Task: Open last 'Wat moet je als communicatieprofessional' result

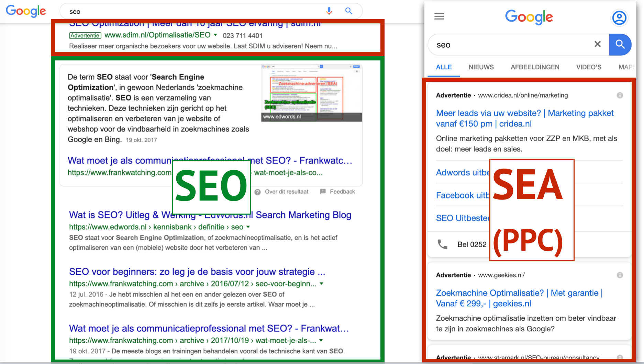Action: (x=209, y=328)
